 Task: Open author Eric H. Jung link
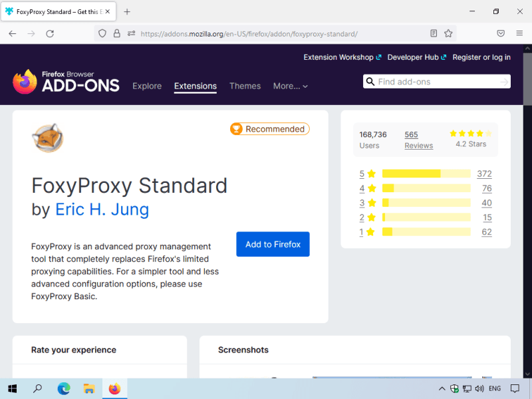click(x=102, y=209)
